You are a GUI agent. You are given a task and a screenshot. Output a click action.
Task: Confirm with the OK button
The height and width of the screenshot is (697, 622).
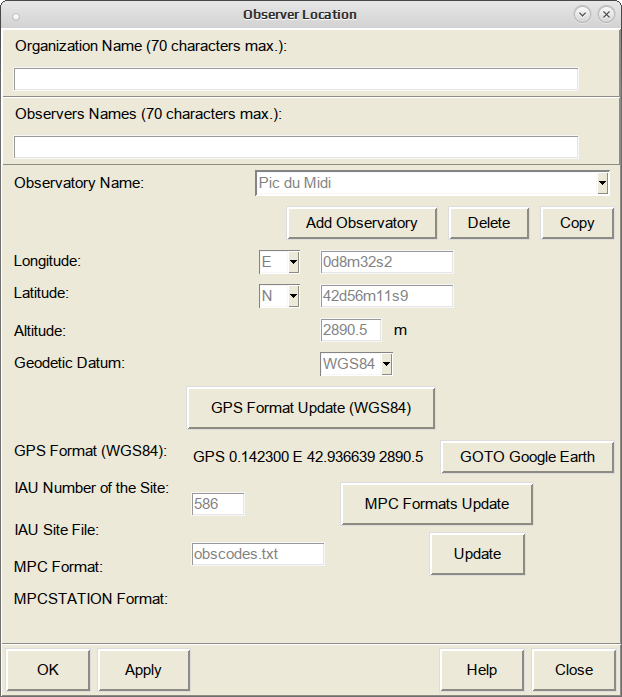point(48,670)
